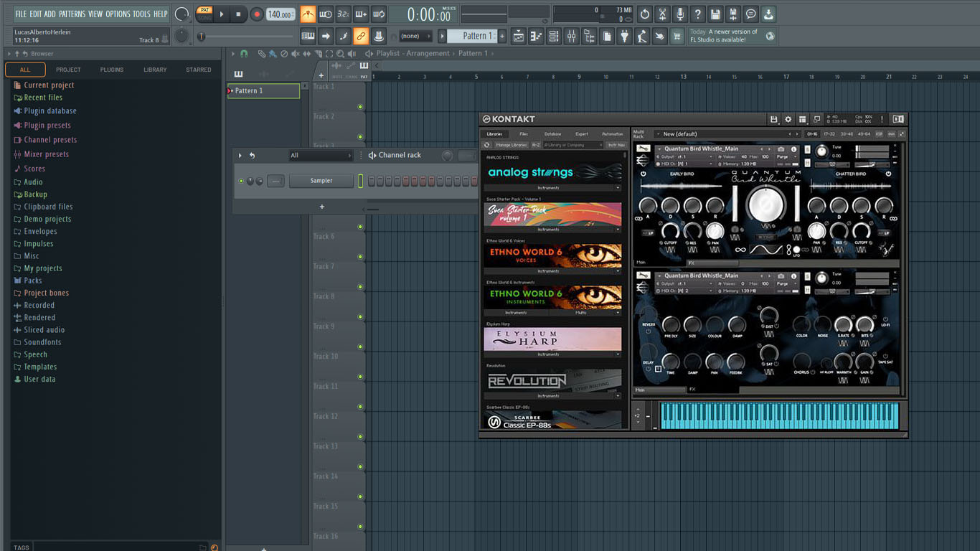980x551 pixels.
Task: Select Kontakt 17-32 rack page button
Action: pos(829,134)
